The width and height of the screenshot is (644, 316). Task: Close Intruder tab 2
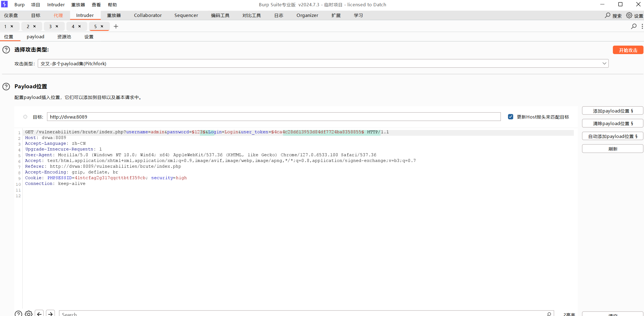click(34, 26)
